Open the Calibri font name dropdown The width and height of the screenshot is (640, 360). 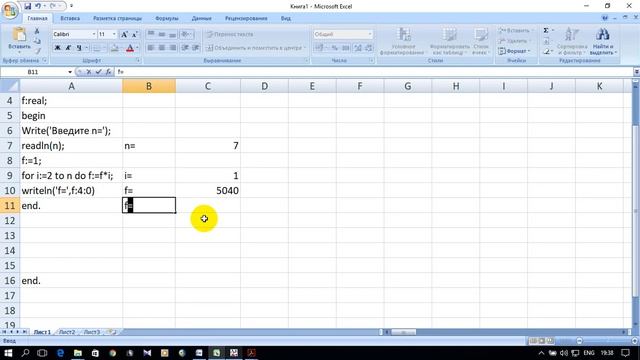coord(94,34)
